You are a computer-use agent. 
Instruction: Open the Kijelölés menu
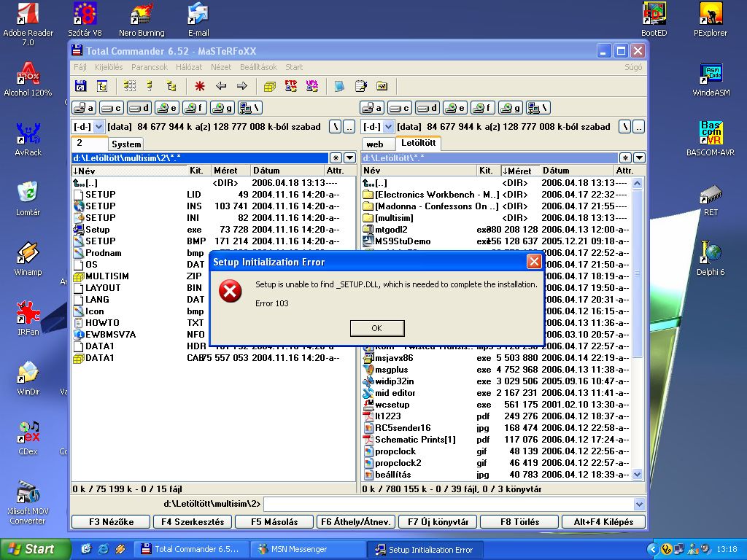pyautogui.click(x=109, y=68)
